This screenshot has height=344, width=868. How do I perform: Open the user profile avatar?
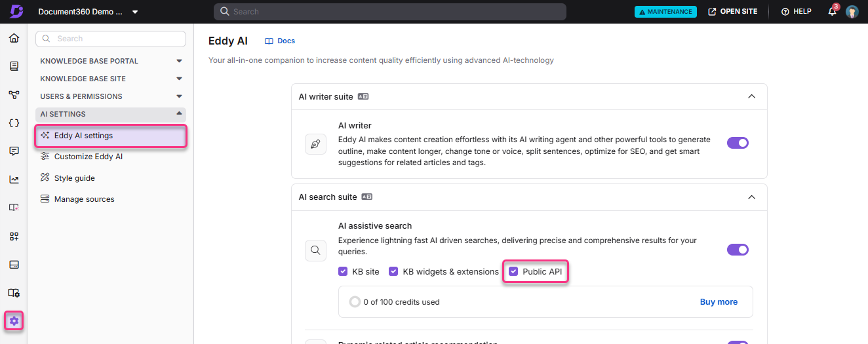click(852, 12)
